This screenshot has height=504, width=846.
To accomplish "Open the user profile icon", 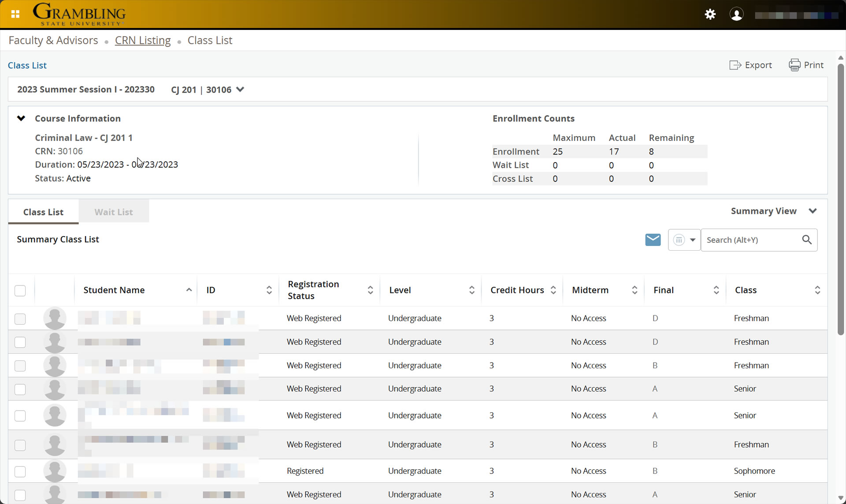I will (x=736, y=14).
